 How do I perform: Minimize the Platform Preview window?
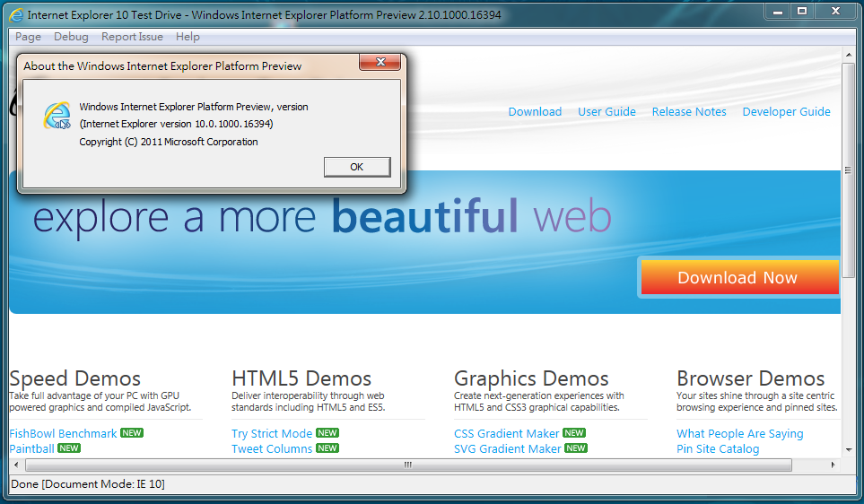coord(778,11)
